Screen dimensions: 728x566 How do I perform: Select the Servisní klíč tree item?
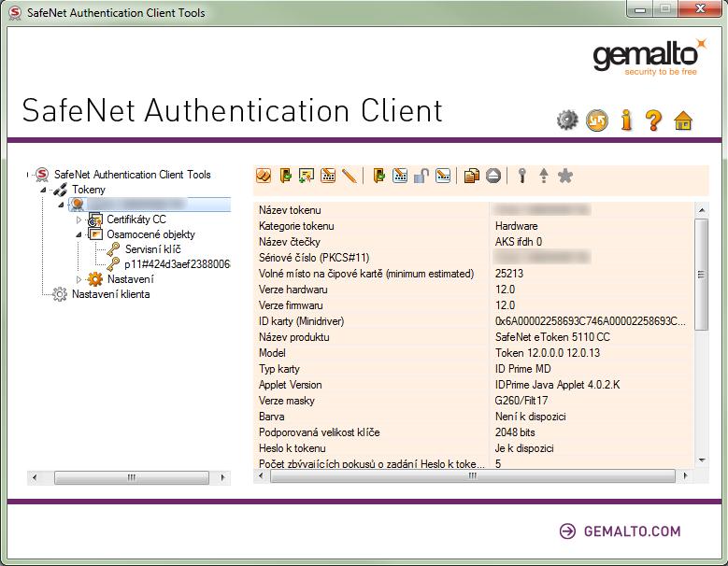pyautogui.click(x=152, y=249)
